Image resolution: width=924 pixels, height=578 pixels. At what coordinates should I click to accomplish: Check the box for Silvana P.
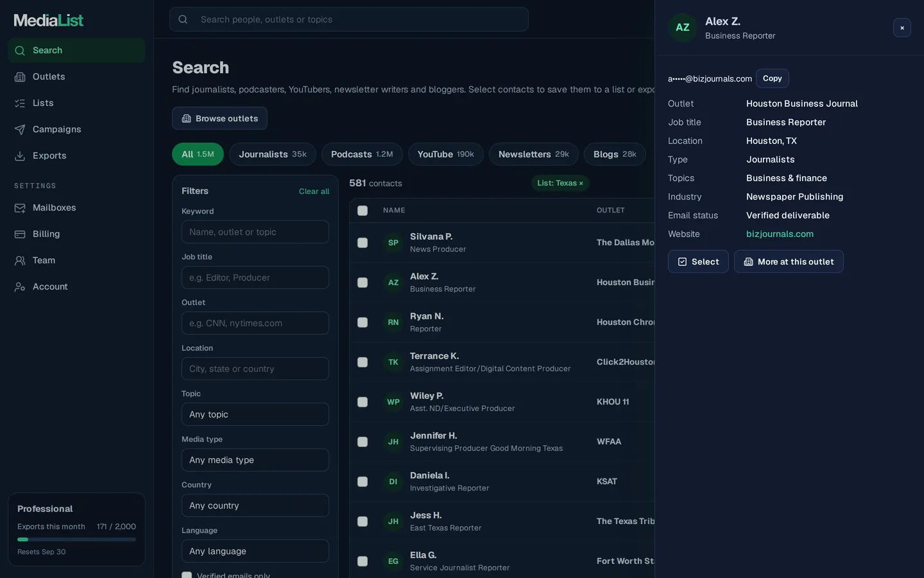(363, 243)
